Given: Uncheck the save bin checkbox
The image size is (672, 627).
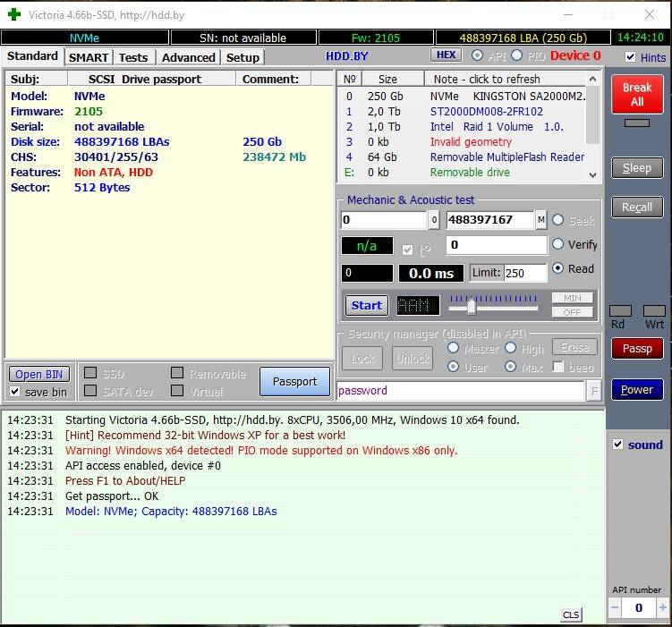Looking at the screenshot, I should (x=15, y=392).
